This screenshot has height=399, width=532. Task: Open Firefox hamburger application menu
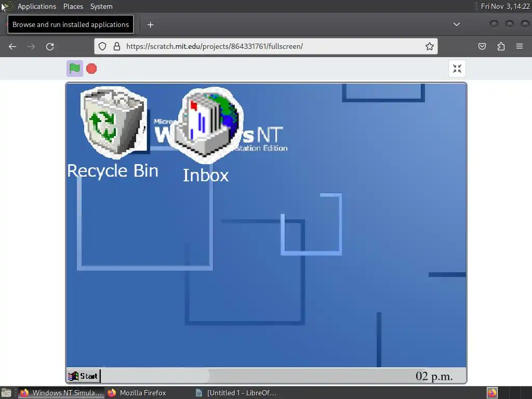click(x=520, y=46)
